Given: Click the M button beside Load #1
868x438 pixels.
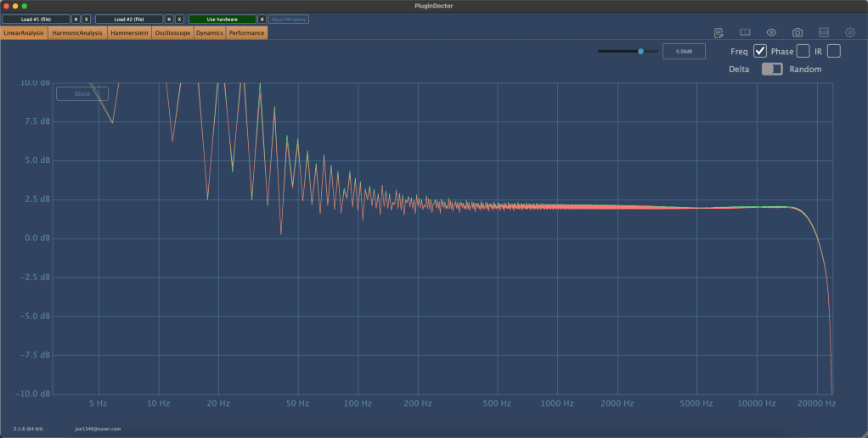Looking at the screenshot, I should (76, 19).
